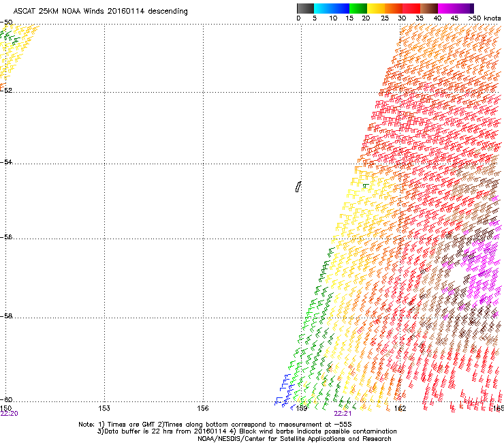Click the small black island outline near 159E
Screen dimensions: 504x443
[298, 187]
